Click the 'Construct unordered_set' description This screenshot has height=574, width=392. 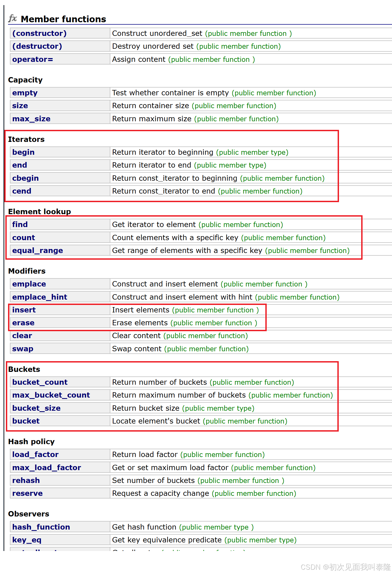[157, 33]
